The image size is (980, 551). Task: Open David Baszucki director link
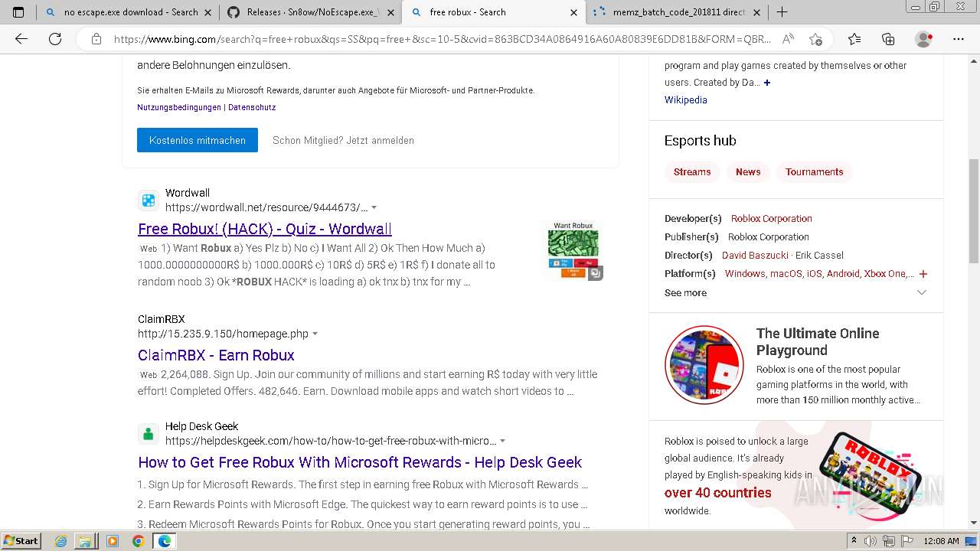point(755,255)
